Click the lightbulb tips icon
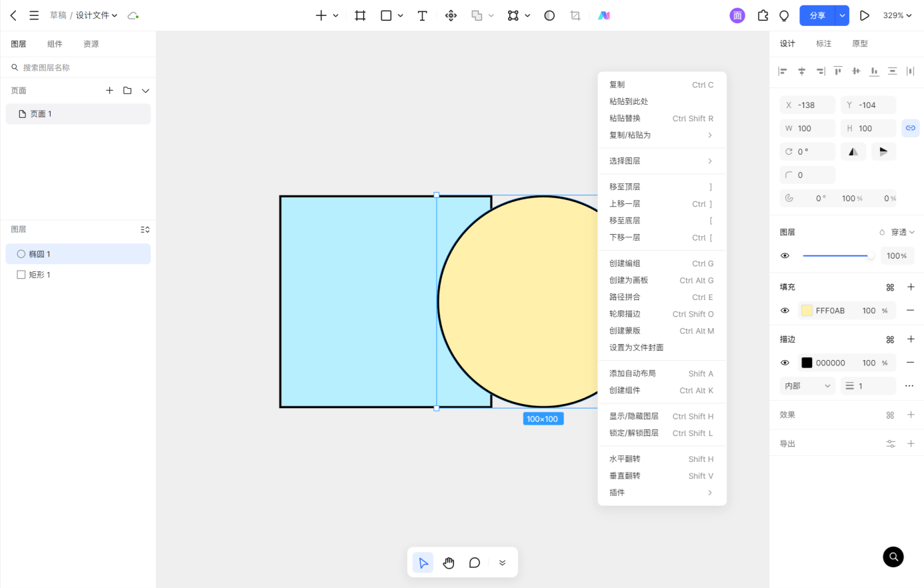Image resolution: width=924 pixels, height=588 pixels. tap(784, 15)
